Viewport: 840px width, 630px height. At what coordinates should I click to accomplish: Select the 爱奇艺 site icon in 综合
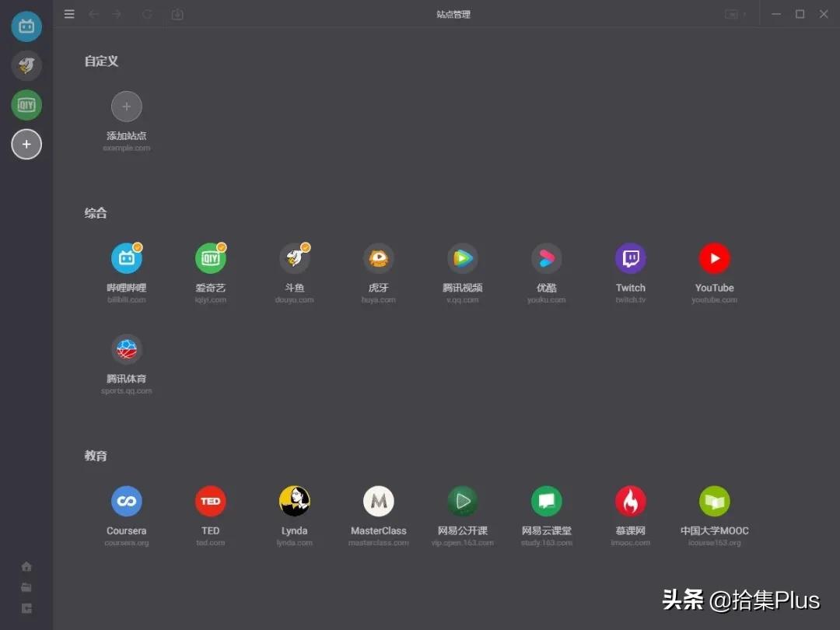tap(211, 258)
